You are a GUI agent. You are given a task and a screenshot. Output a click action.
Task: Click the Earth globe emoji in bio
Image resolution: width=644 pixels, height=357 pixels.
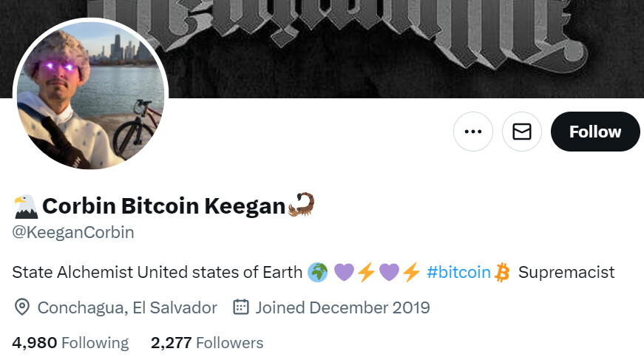[x=316, y=272]
